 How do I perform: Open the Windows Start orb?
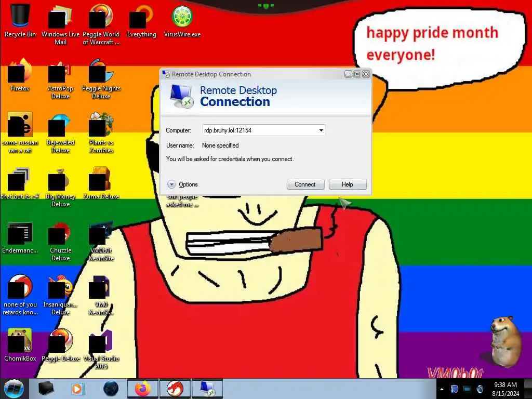tap(14, 389)
